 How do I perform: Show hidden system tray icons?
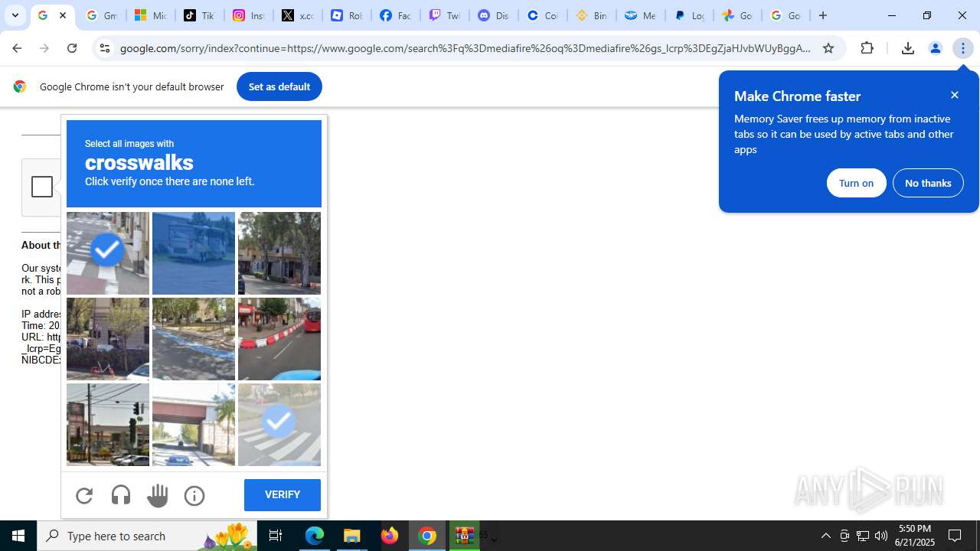pyautogui.click(x=826, y=536)
